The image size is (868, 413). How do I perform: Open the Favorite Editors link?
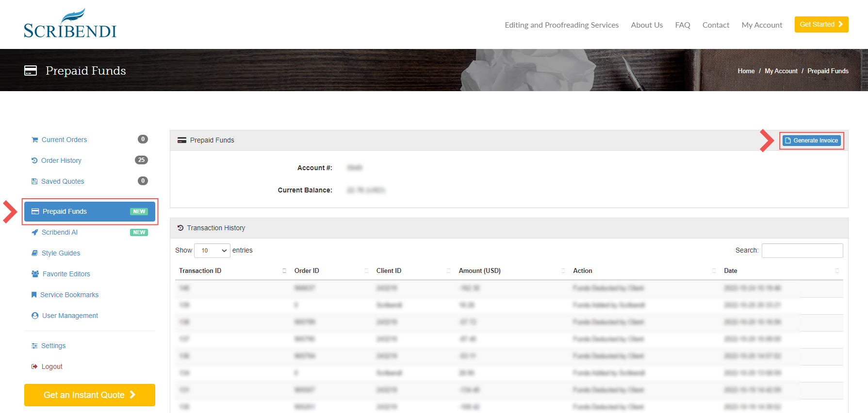tap(66, 274)
